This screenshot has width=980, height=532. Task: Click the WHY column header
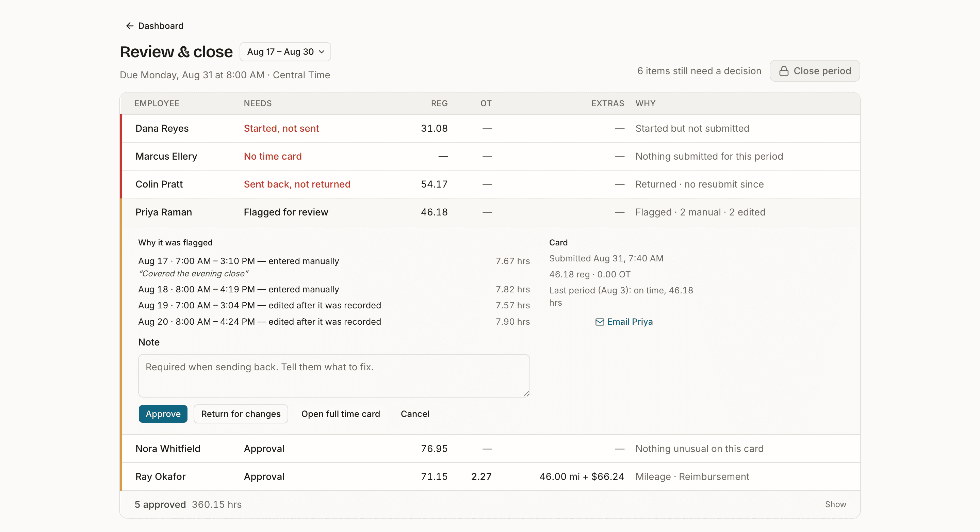click(x=645, y=103)
